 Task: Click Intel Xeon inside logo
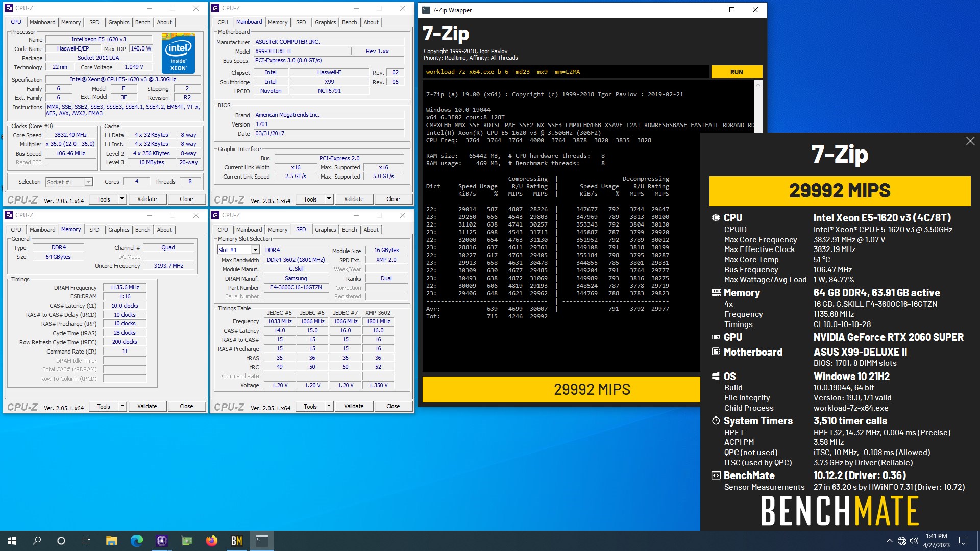(178, 54)
